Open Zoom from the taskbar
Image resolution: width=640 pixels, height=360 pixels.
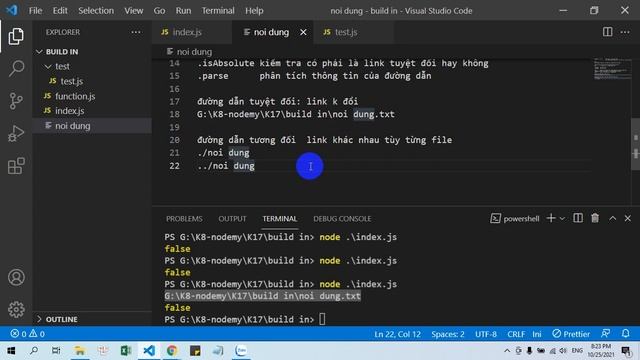[241, 350]
